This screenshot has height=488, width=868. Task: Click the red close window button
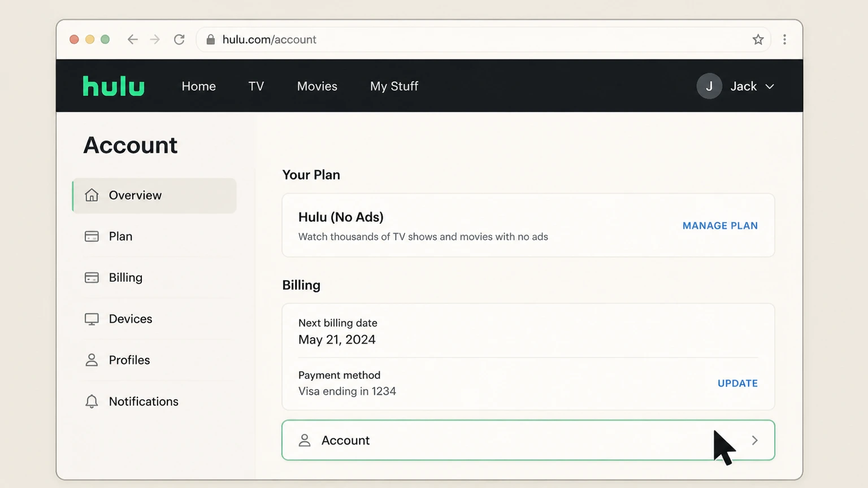click(74, 40)
